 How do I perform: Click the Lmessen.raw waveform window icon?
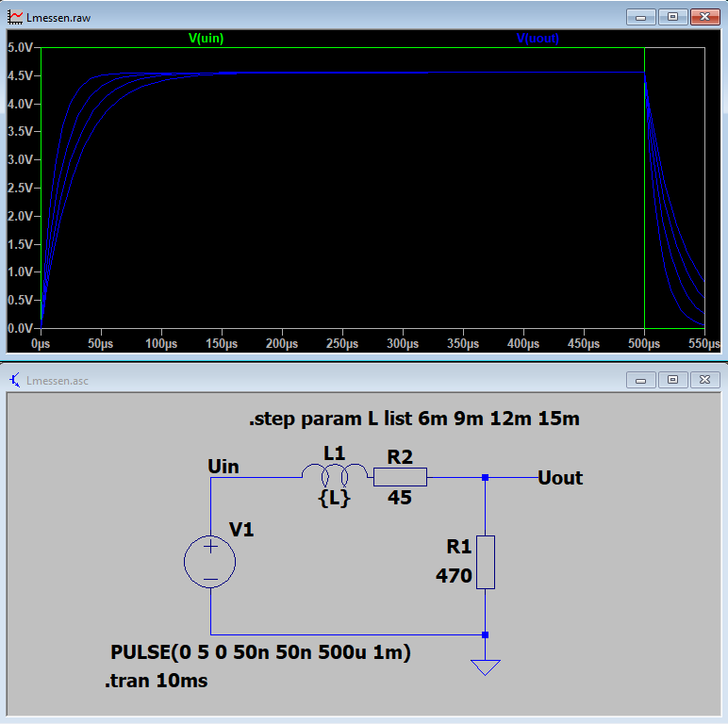[x=15, y=18]
